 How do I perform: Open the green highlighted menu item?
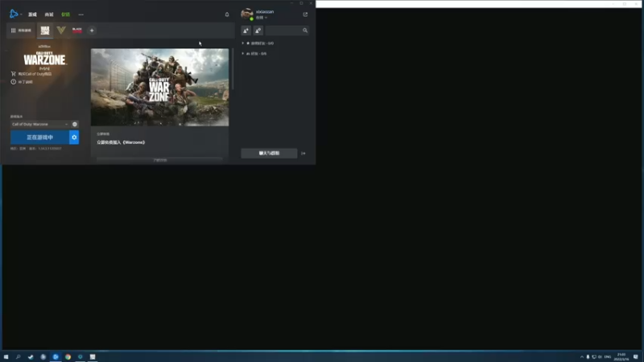point(65,14)
